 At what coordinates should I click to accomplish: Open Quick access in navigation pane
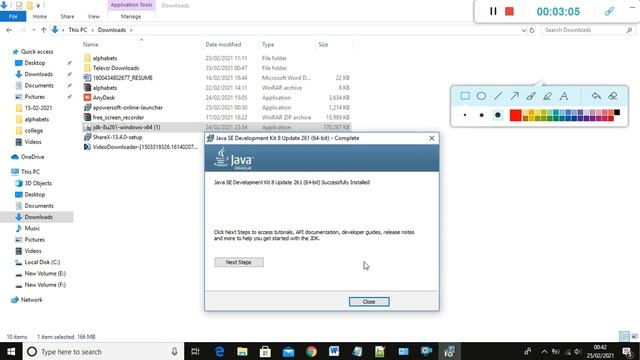tap(37, 51)
